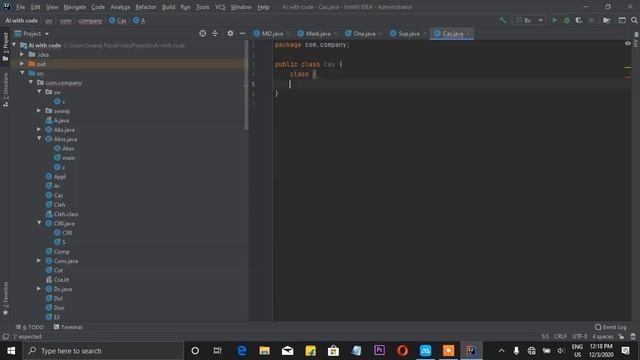Screen dimensions: 640x360
Task: Collapse the com.company package
Action: (31, 82)
